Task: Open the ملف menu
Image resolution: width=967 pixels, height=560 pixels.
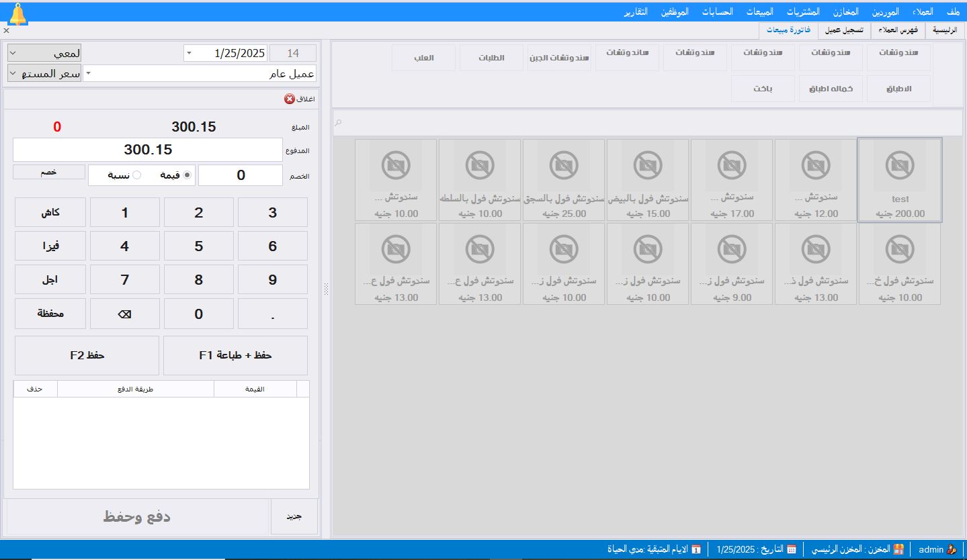Action: [x=954, y=12]
